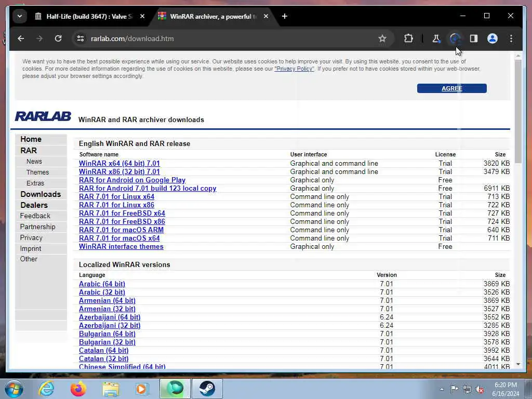
Task: Close the WinRAR archiver tab
Action: point(266,16)
